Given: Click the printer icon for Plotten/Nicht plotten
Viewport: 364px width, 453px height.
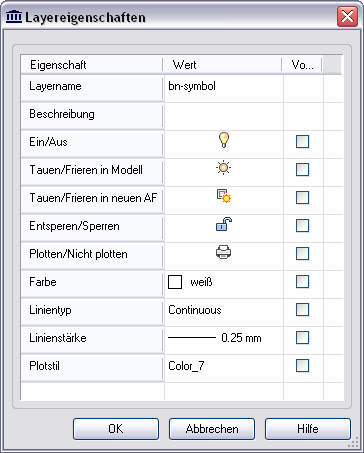Looking at the screenshot, I should 223,252.
